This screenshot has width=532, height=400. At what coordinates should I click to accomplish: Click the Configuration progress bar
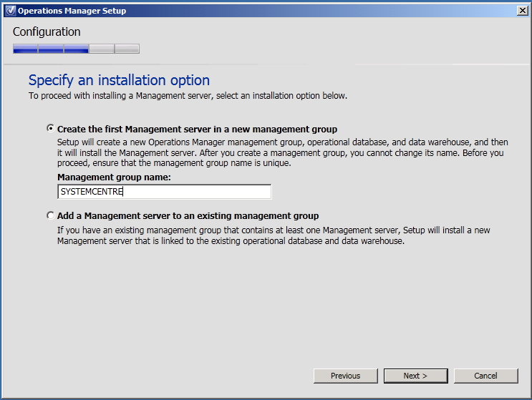(77, 49)
